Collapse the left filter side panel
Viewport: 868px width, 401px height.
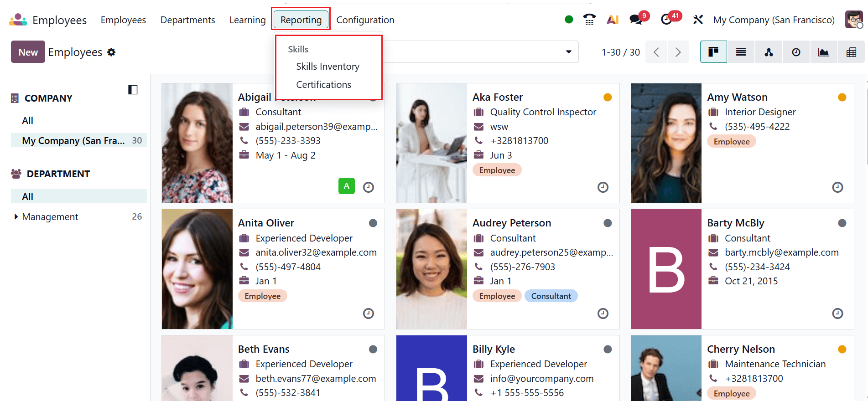coord(133,90)
